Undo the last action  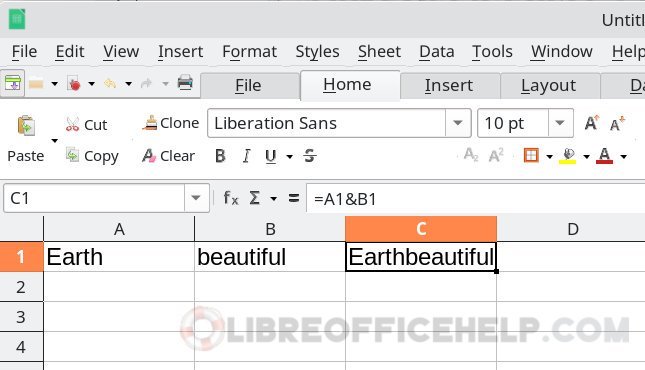click(x=110, y=84)
